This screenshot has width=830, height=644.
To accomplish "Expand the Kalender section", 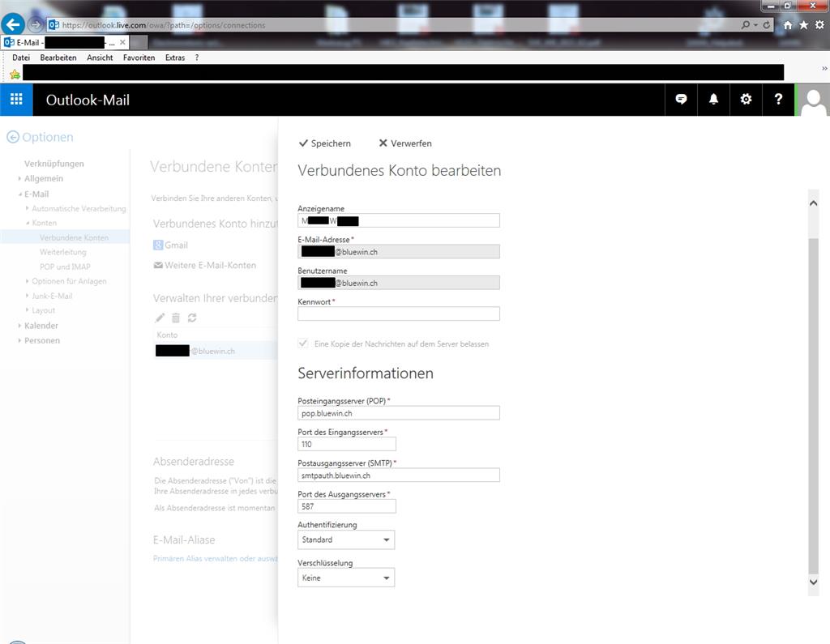I will tap(19, 326).
